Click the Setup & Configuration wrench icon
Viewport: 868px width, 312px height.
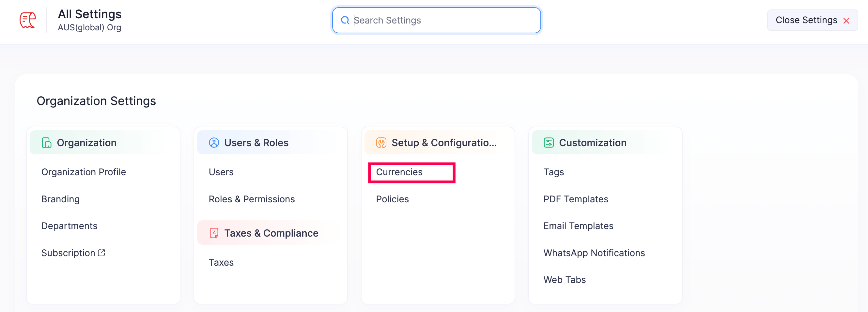point(381,143)
